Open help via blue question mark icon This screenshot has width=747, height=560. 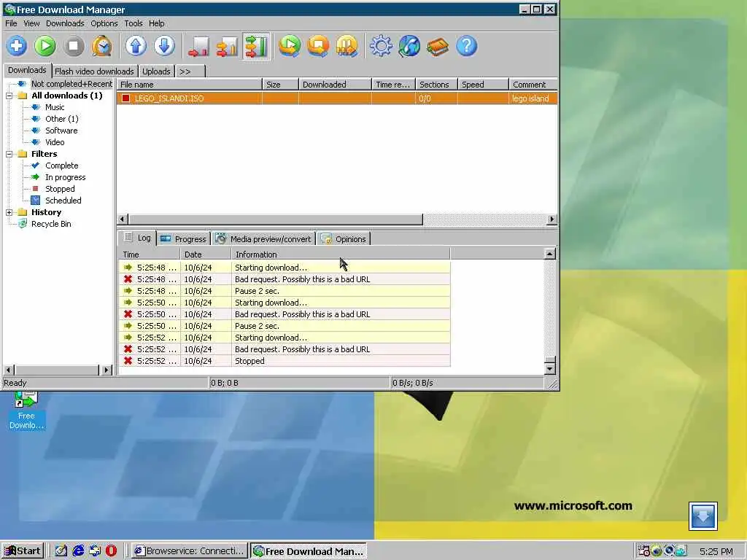click(466, 46)
